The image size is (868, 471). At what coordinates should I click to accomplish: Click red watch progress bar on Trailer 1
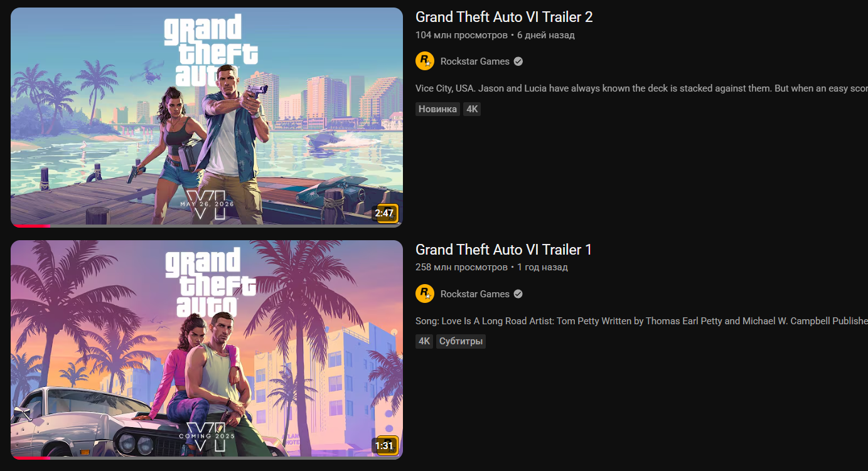pyautogui.click(x=31, y=458)
